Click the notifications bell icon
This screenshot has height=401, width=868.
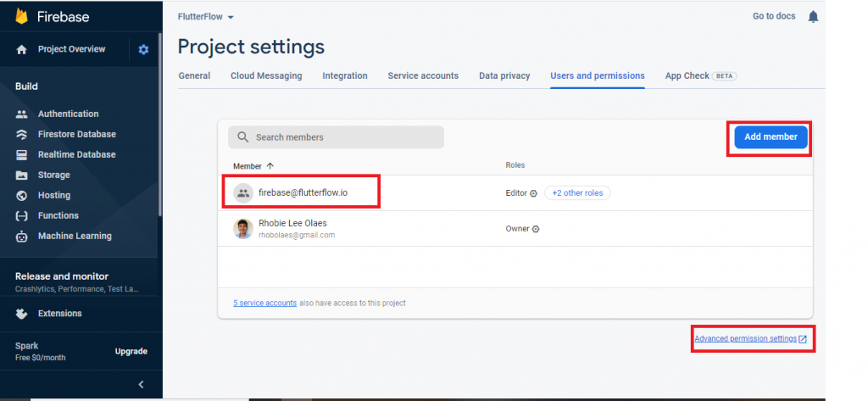coord(813,17)
